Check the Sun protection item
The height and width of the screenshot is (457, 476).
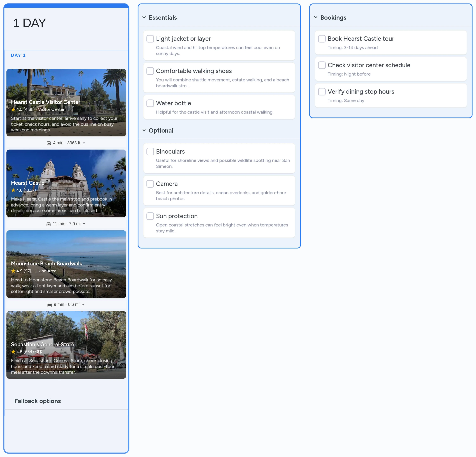click(x=150, y=216)
